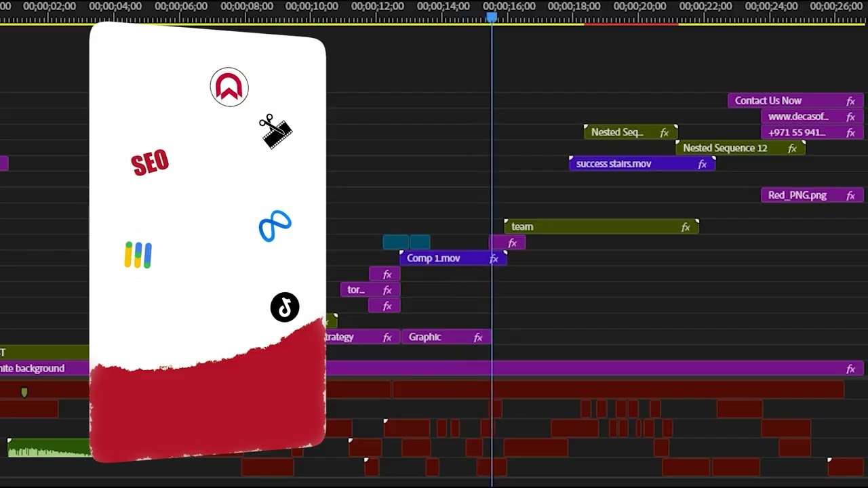Click the TikTok icon on the phone graphic

(285, 307)
